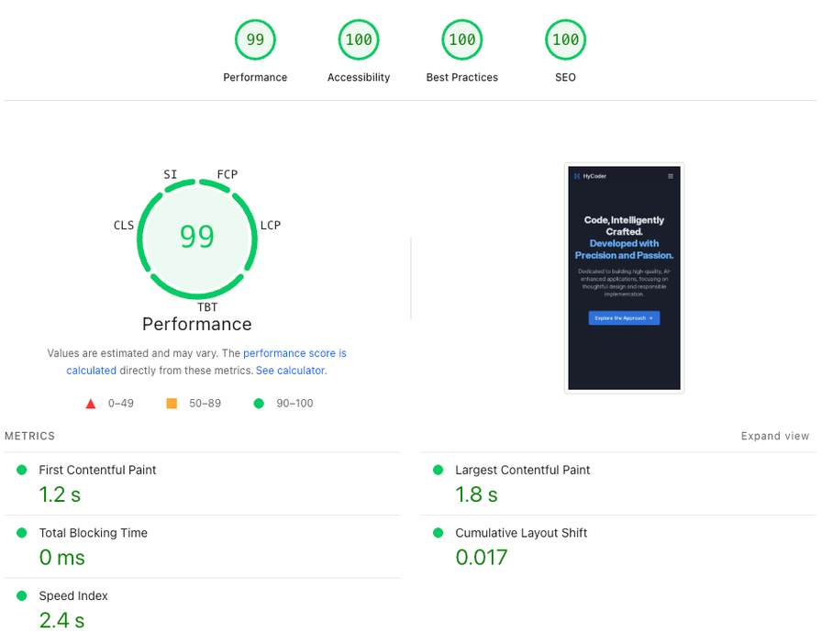
Task: Click the Explore the Approach button
Action: 624,317
